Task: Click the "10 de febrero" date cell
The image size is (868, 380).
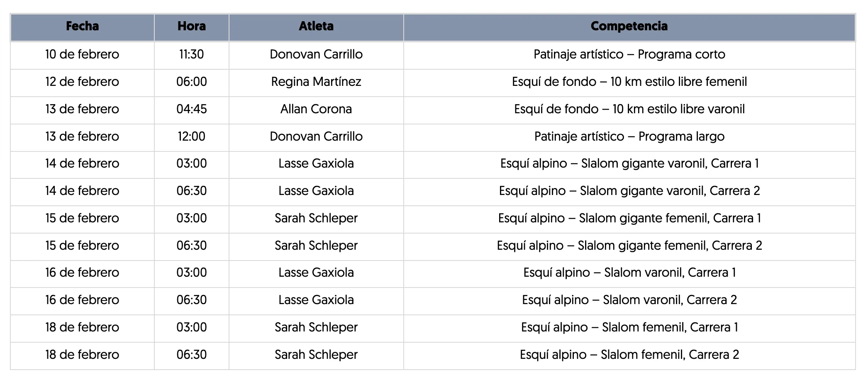Action: 82,54
